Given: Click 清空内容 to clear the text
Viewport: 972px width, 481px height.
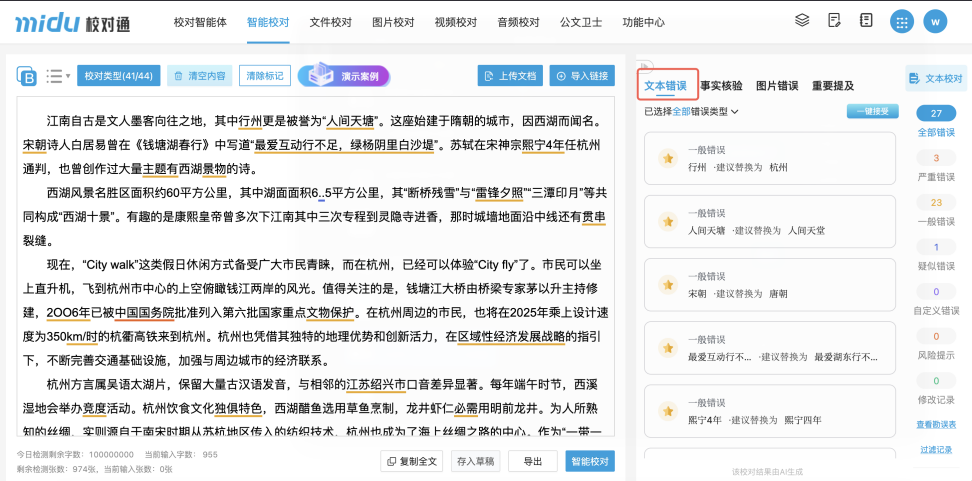Looking at the screenshot, I should (200, 76).
